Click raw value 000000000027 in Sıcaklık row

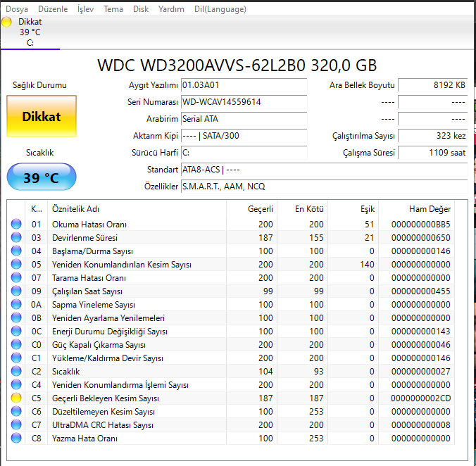(x=421, y=372)
